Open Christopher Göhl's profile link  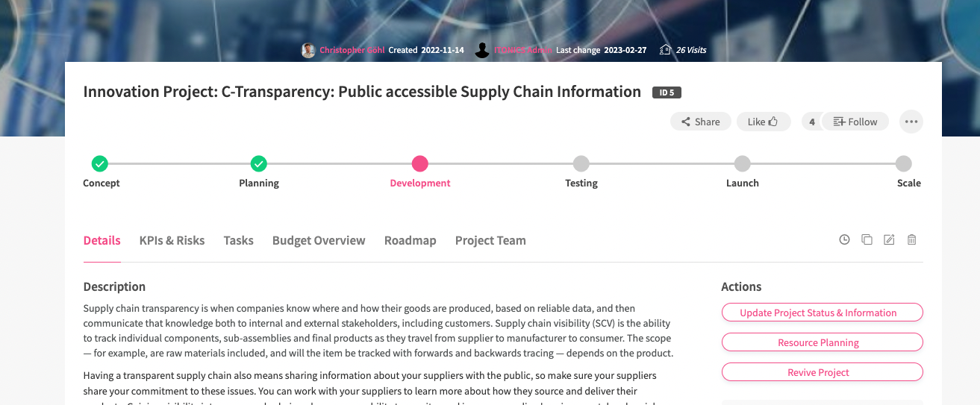[350, 50]
